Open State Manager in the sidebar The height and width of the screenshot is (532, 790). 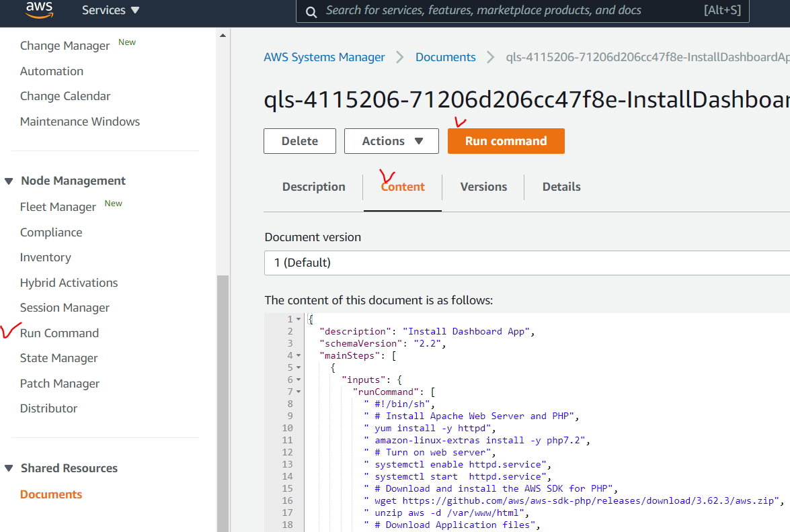coord(58,358)
